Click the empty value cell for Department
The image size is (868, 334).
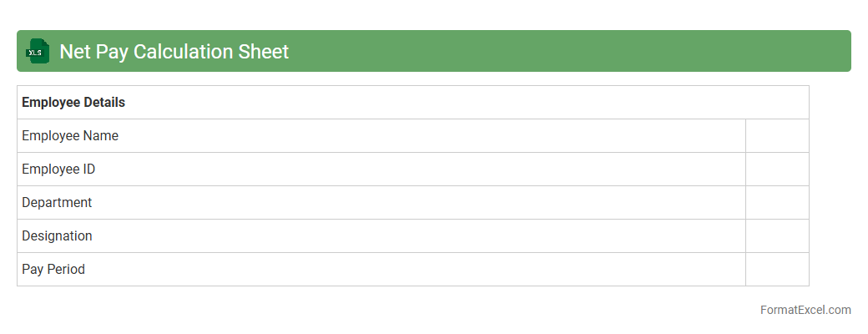pyautogui.click(x=777, y=203)
